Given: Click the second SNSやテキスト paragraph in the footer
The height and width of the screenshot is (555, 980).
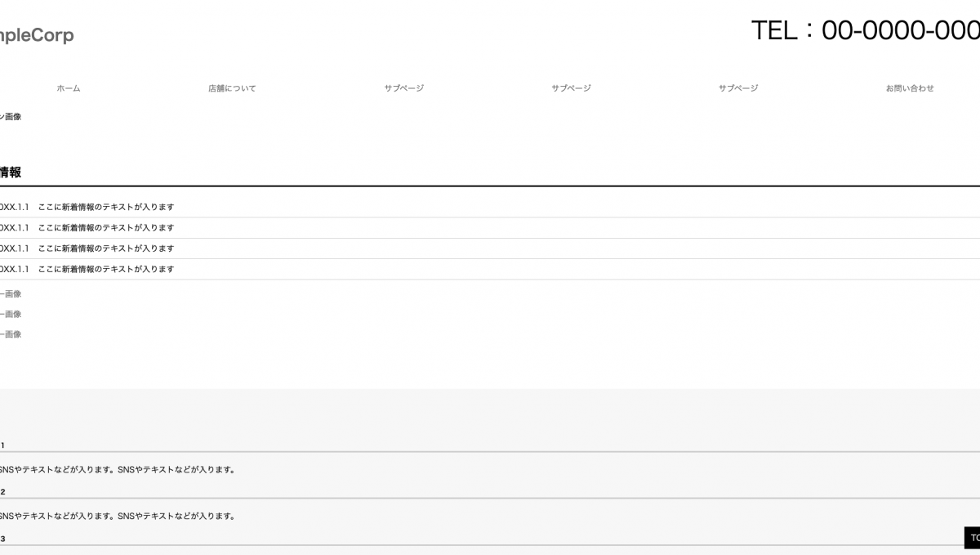Looking at the screenshot, I should point(118,517).
